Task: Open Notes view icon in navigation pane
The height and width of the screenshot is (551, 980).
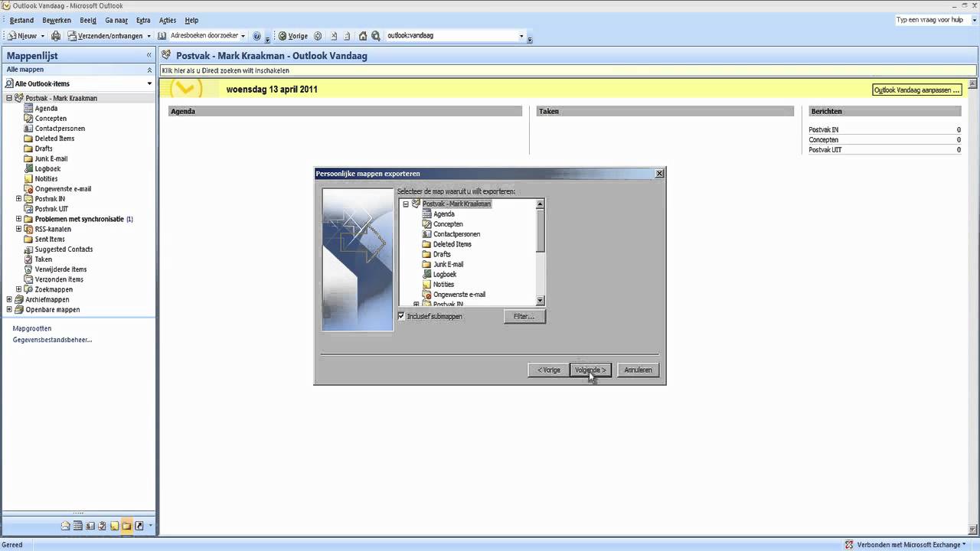Action: pyautogui.click(x=115, y=526)
